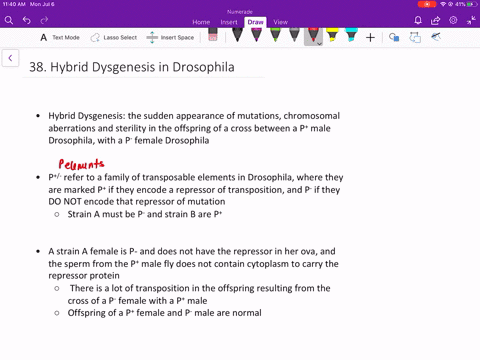The width and height of the screenshot is (480, 360).
Task: Choose the green pen
Action: pos(275,35)
